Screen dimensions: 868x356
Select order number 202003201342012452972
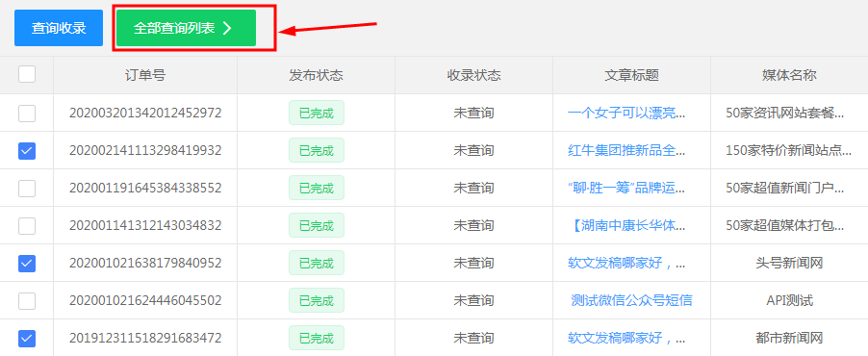pos(145,113)
